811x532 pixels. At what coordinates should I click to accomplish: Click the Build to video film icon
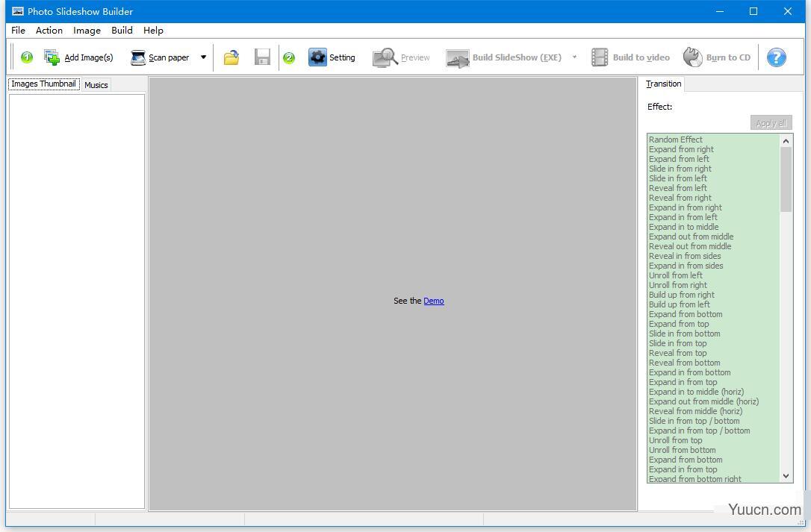pos(600,57)
